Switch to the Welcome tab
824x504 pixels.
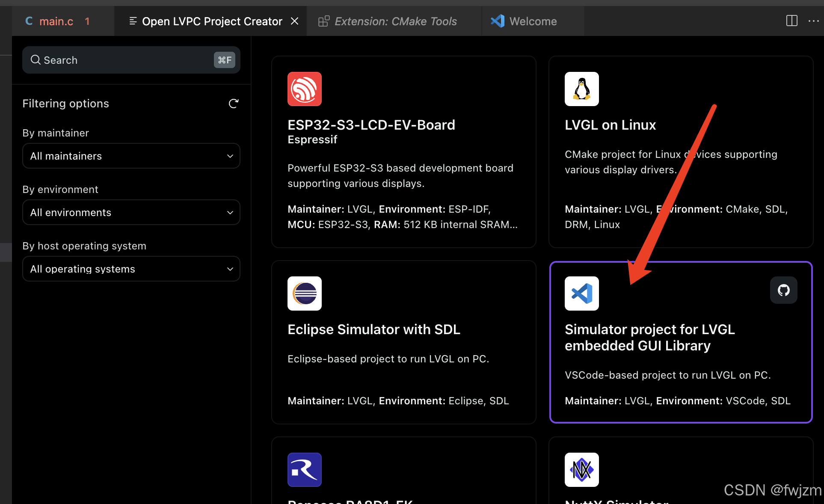533,21
